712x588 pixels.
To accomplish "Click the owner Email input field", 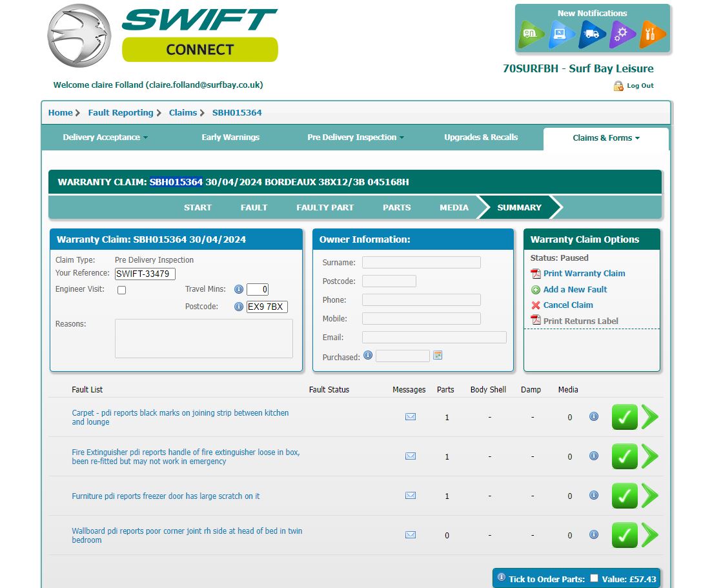I will tap(434, 338).
